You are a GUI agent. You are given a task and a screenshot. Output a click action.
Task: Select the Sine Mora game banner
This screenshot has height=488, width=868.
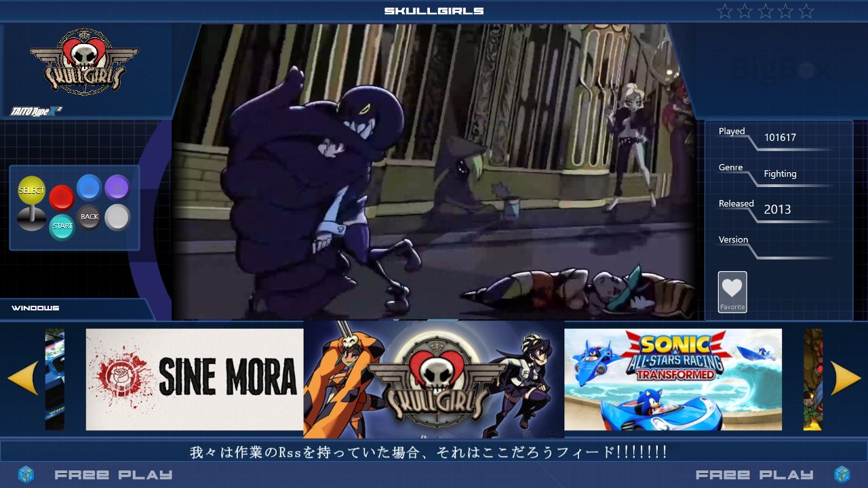click(x=195, y=380)
